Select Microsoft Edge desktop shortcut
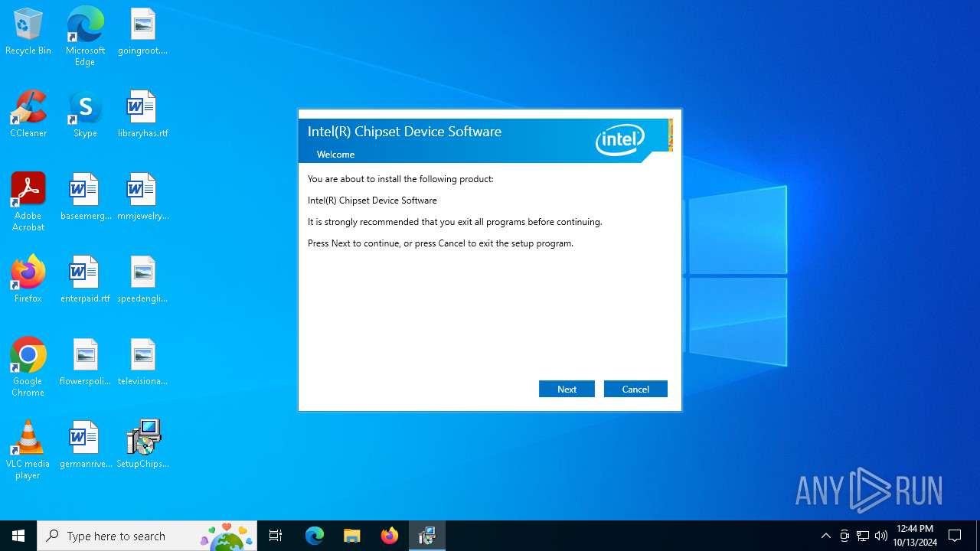 click(85, 36)
